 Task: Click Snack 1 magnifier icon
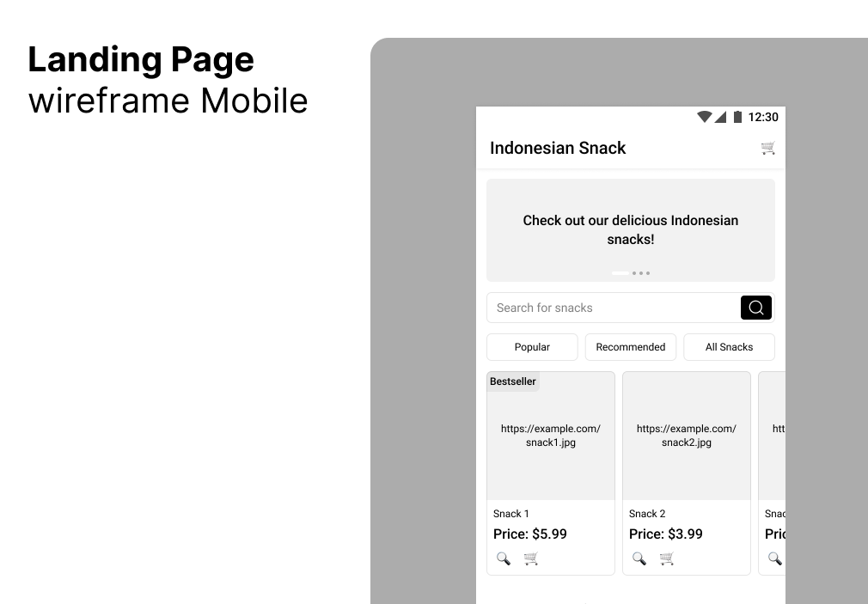504,558
